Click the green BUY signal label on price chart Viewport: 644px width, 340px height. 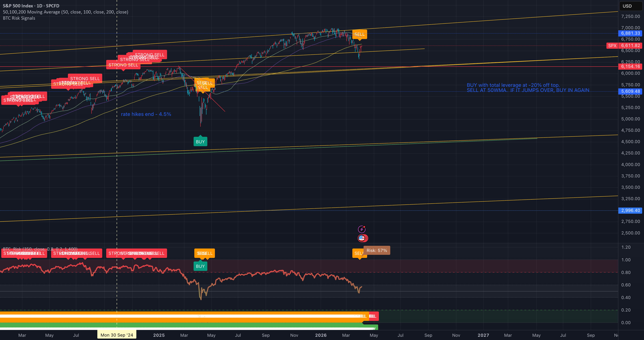(200, 141)
